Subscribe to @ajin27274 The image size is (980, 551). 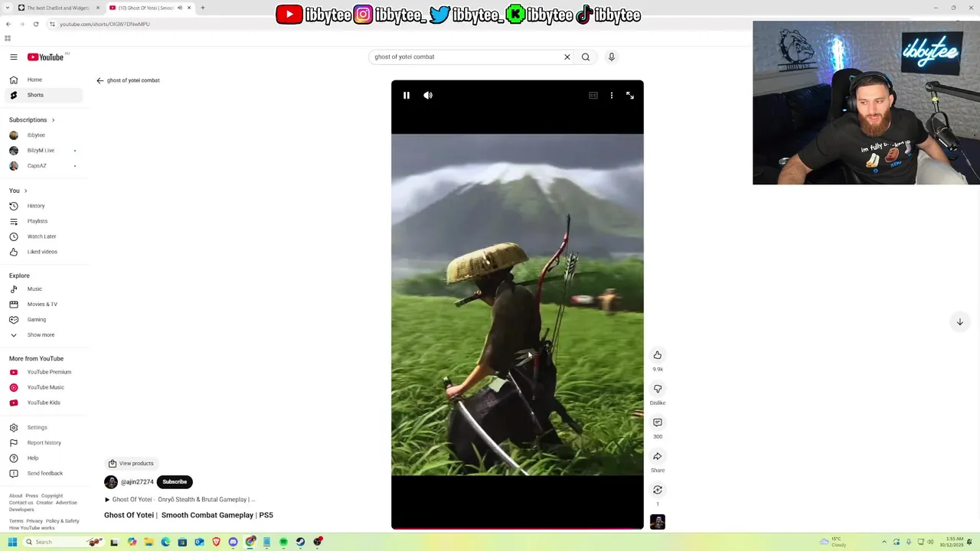pyautogui.click(x=175, y=482)
